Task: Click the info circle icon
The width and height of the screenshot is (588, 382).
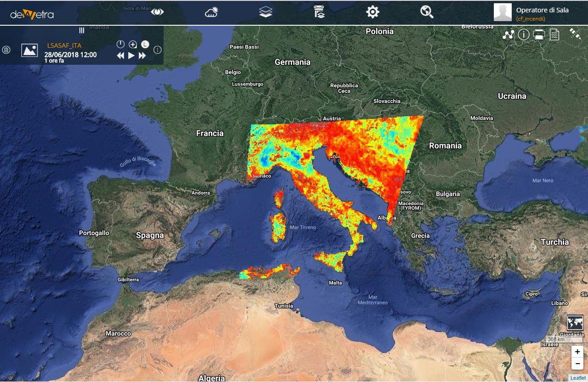Action: [x=524, y=34]
